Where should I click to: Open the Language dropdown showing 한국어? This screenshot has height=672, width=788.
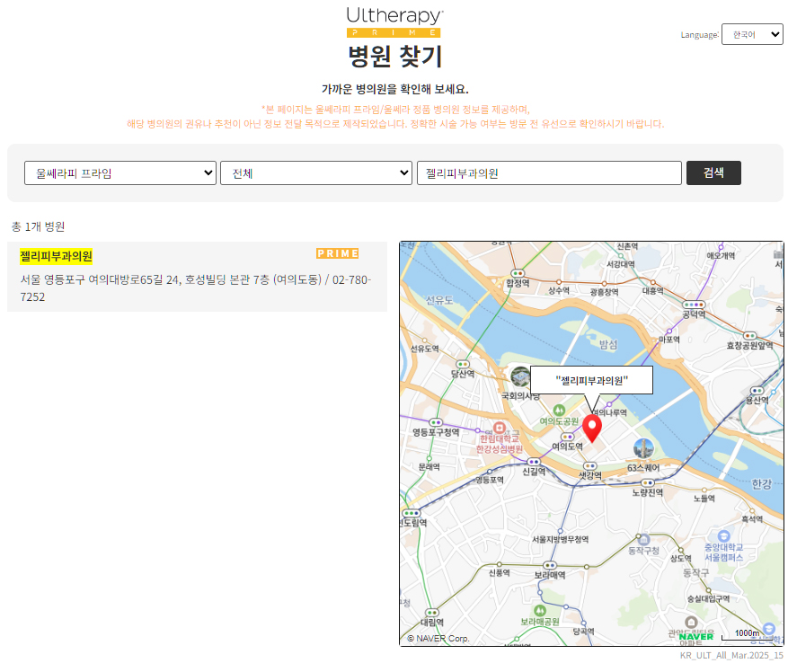click(752, 35)
